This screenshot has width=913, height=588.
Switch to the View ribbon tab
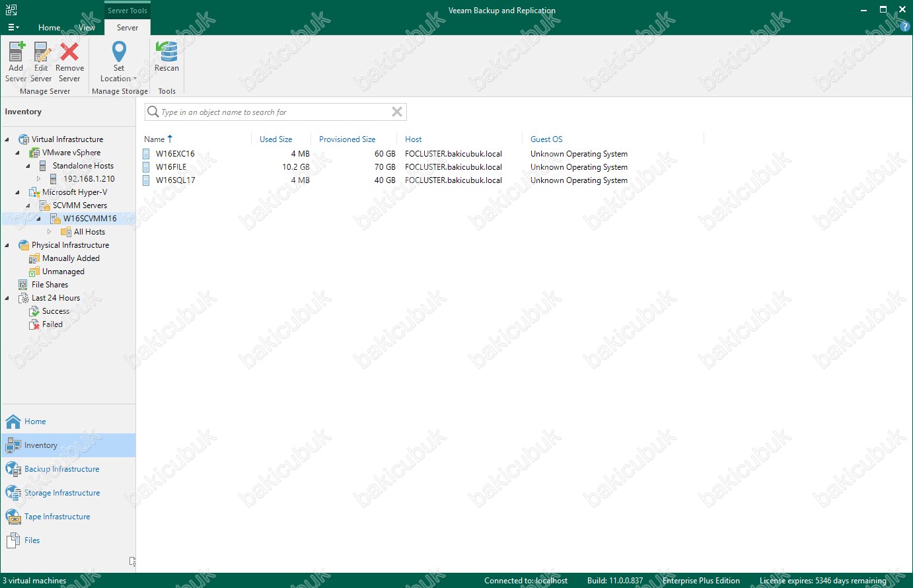[x=87, y=28]
